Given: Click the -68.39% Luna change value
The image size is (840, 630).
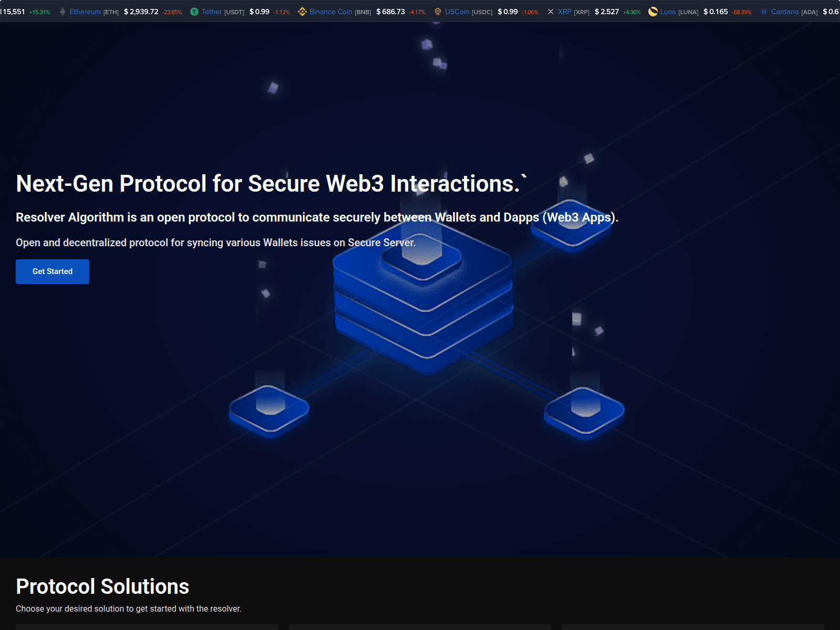Looking at the screenshot, I should tap(742, 12).
